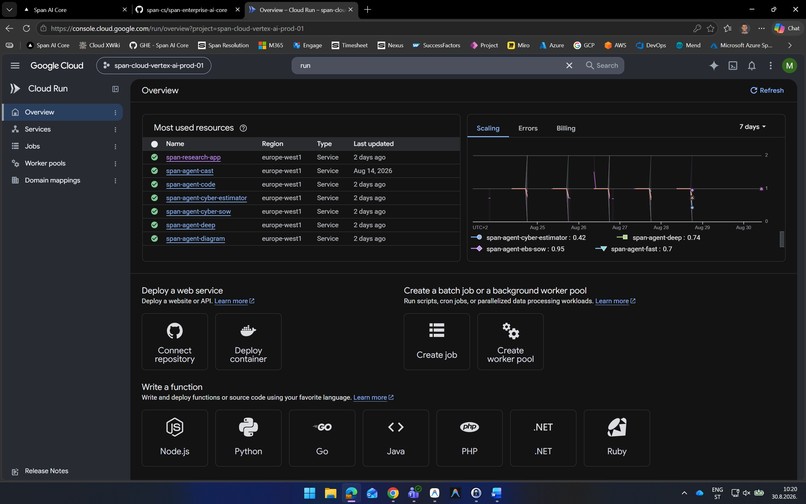Click the Refresh button
Screen dimensions: 806x504
pyautogui.click(x=766, y=91)
